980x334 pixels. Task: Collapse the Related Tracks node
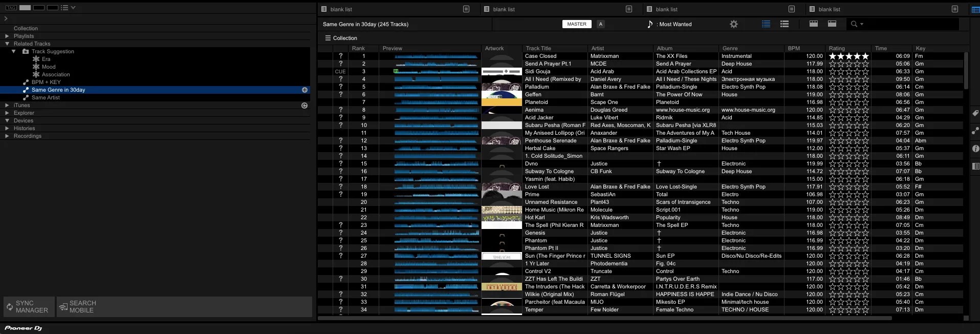[7, 44]
